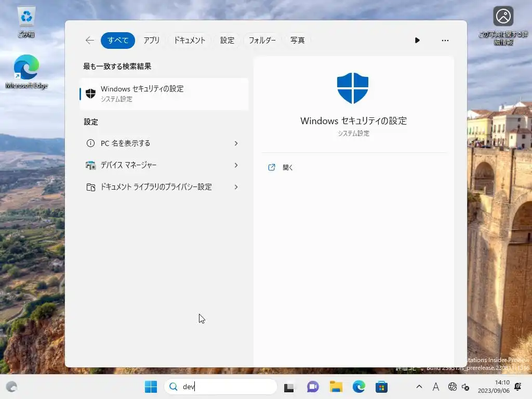The width and height of the screenshot is (532, 399).
Task: Open the Chat app on taskbar
Action: point(312,387)
